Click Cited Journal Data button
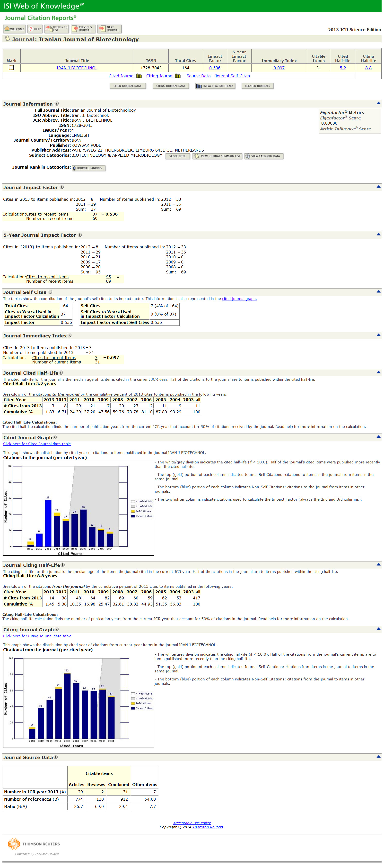 [128, 86]
